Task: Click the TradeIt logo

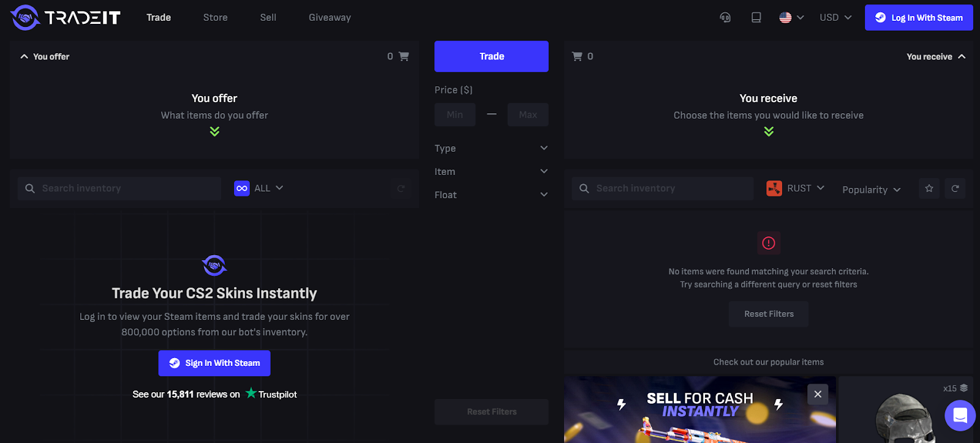Action: pos(66,18)
